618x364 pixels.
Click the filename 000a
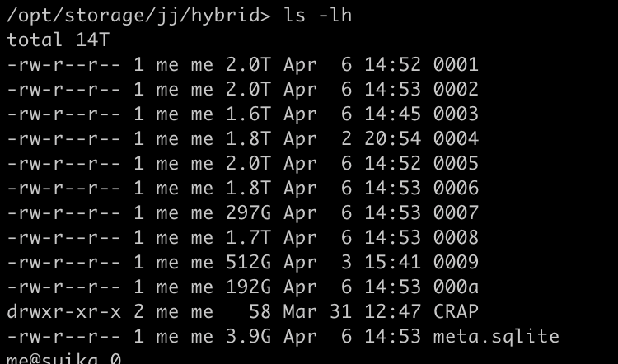[x=456, y=287]
